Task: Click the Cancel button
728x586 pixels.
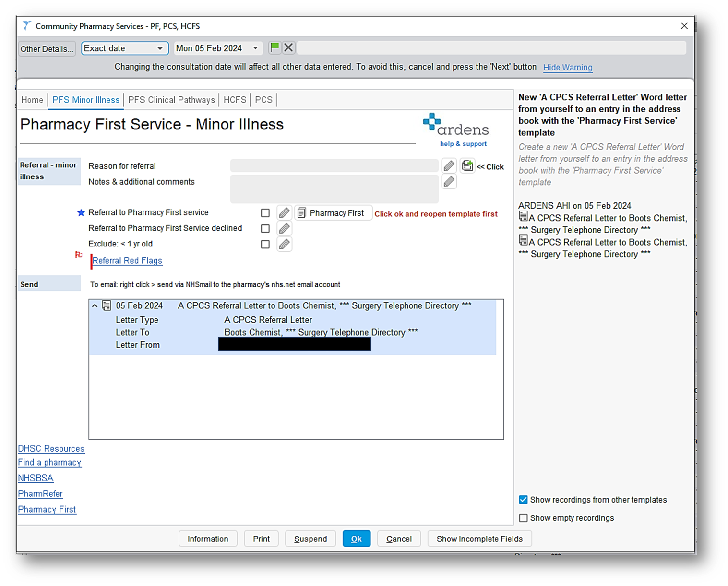Action: (x=399, y=539)
